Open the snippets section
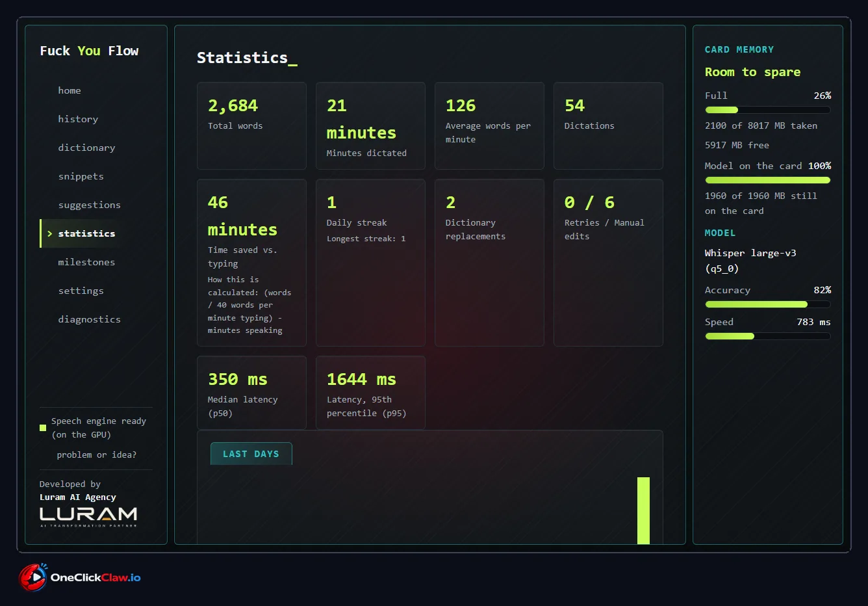This screenshot has height=606, width=868. pyautogui.click(x=81, y=176)
